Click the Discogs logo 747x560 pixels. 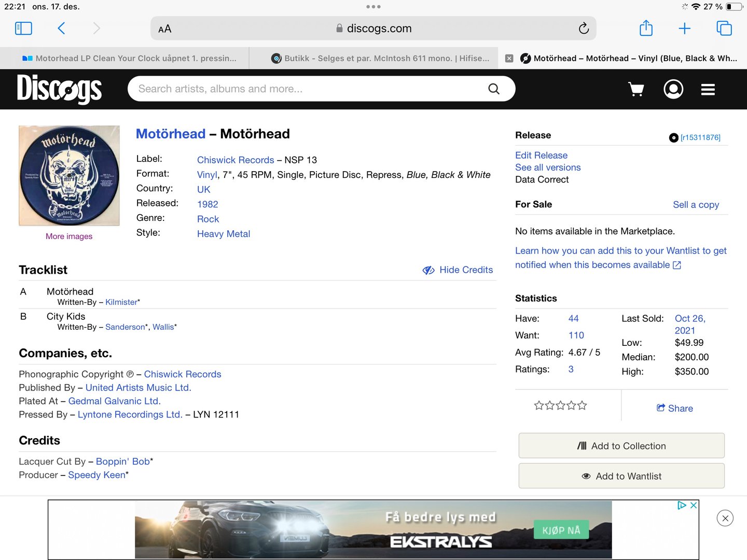[60, 89]
